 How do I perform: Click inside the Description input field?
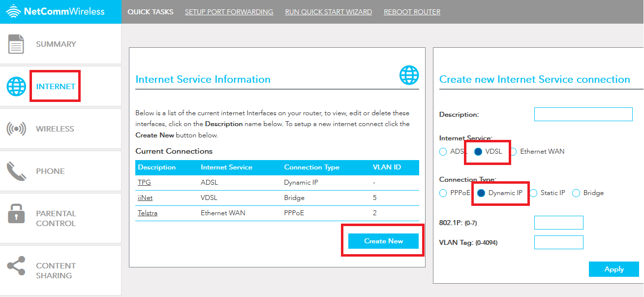pyautogui.click(x=583, y=114)
